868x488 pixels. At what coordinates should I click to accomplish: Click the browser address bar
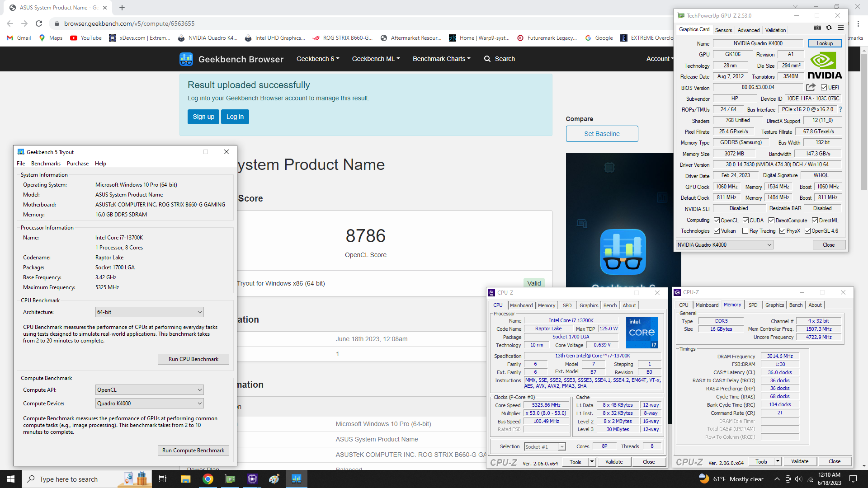[x=362, y=23]
